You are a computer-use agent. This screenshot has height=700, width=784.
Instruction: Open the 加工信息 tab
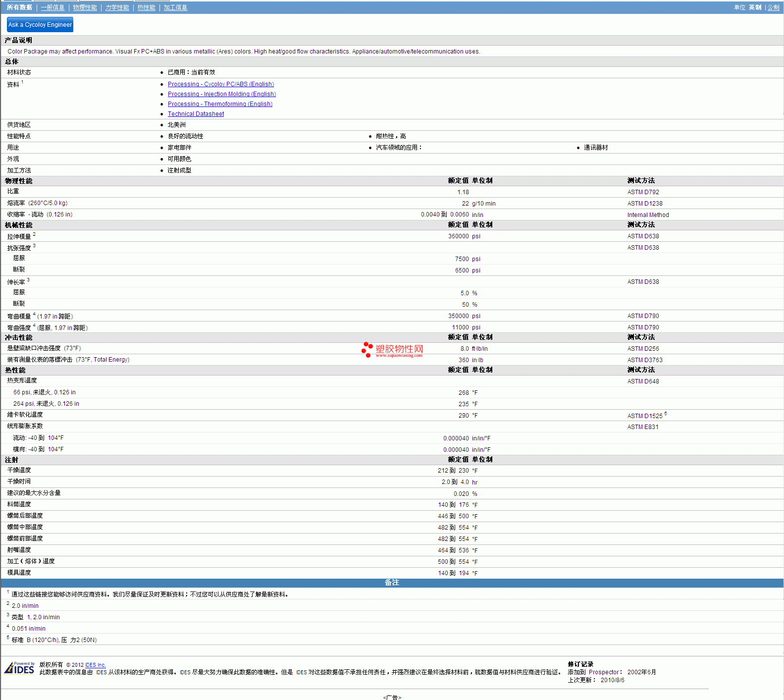(175, 7)
